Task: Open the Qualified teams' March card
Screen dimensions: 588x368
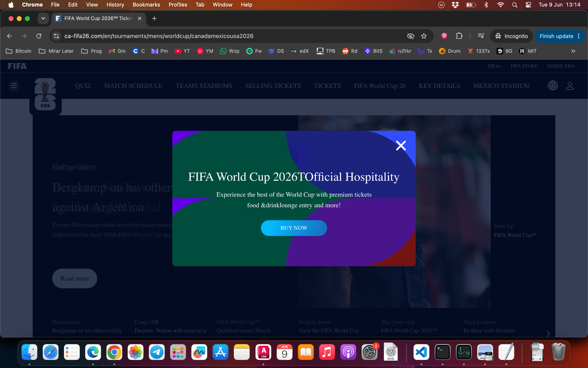Action: coord(243,326)
